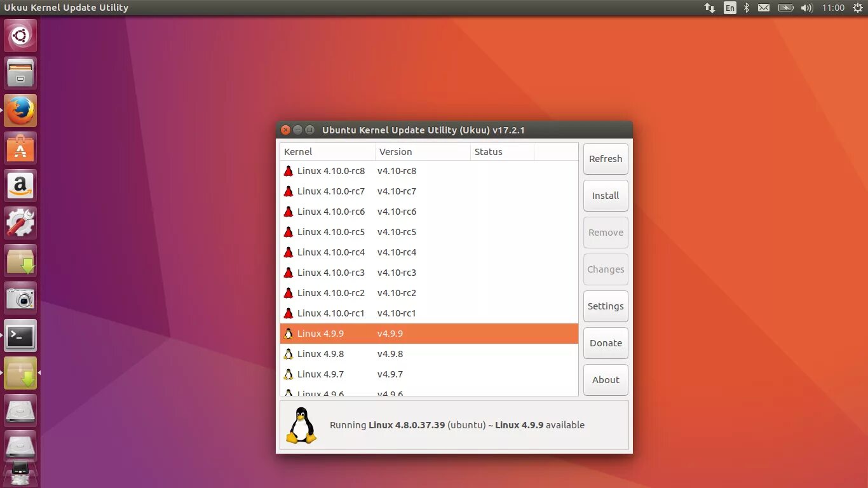The image size is (868, 488).
Task: Sort list by Status column header
Action: pos(502,152)
